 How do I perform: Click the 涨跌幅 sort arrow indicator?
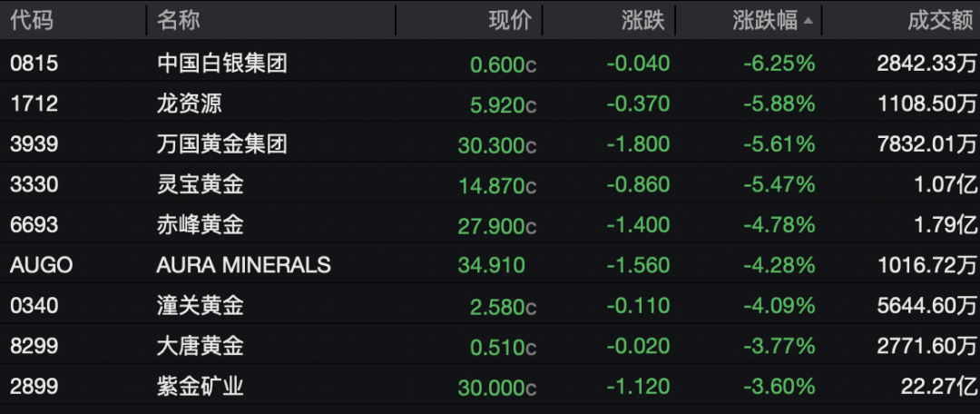(x=808, y=21)
